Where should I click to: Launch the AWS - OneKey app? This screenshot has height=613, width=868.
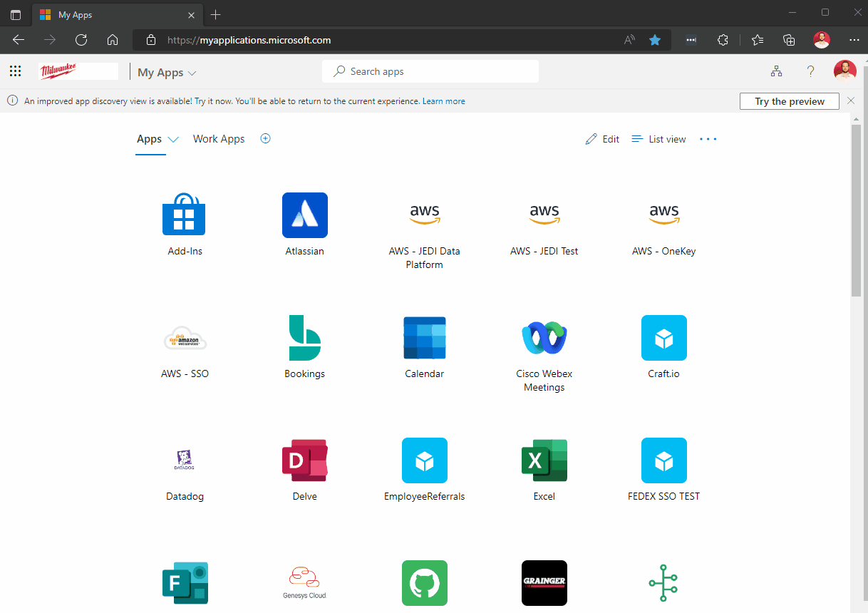[x=664, y=215]
